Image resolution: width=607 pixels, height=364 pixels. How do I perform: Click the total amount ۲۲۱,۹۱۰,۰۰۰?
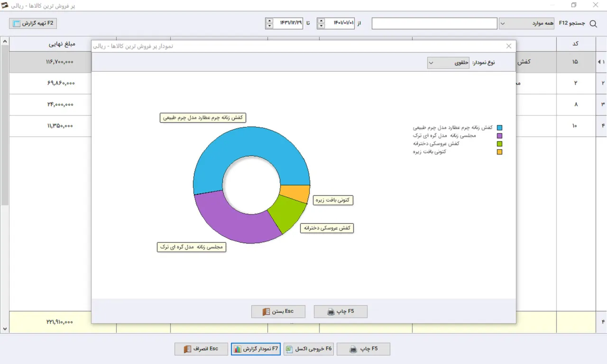60,322
